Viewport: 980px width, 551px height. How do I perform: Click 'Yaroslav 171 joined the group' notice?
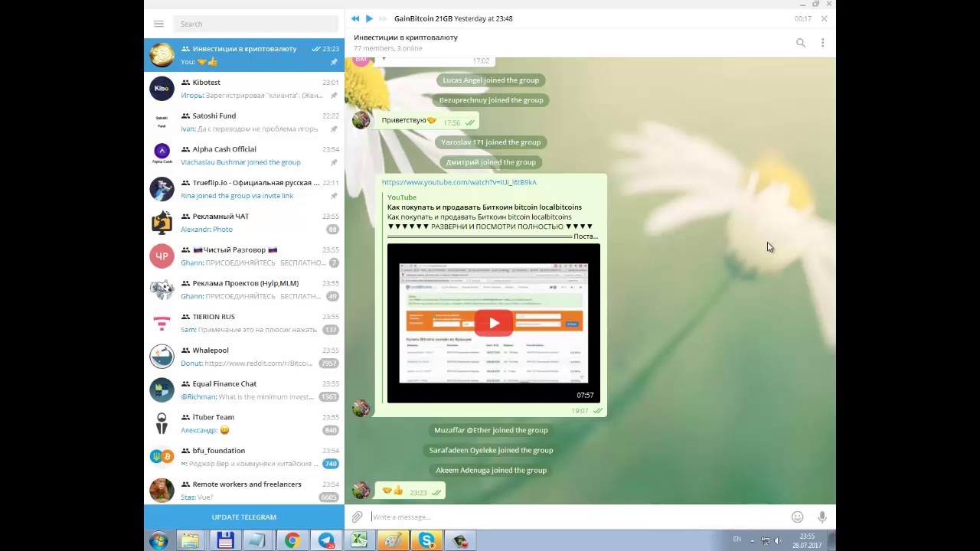coord(491,142)
